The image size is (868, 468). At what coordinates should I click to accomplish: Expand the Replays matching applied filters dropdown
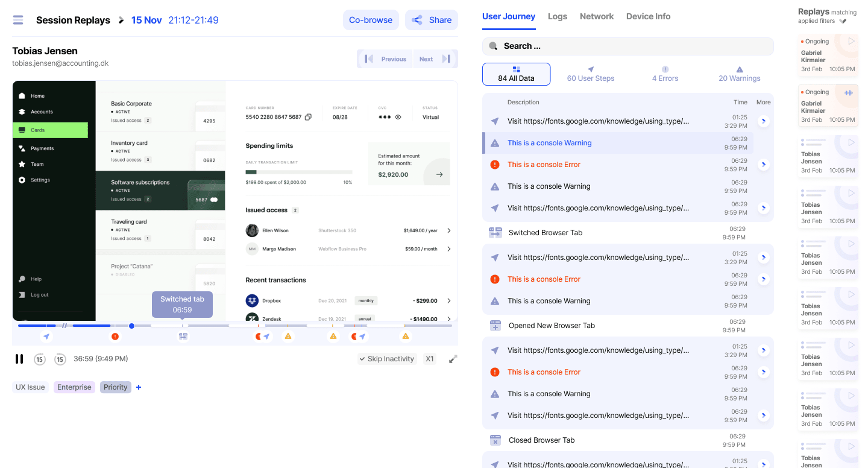click(843, 21)
